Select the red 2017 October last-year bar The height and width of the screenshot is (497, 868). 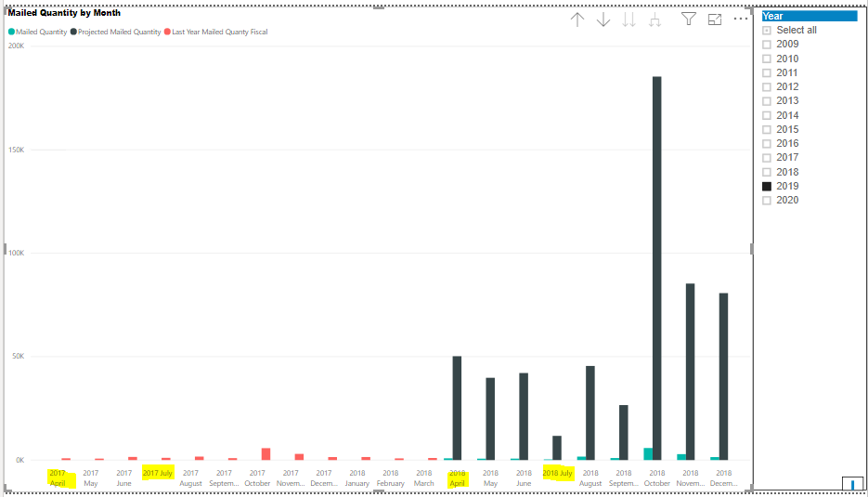[266, 453]
